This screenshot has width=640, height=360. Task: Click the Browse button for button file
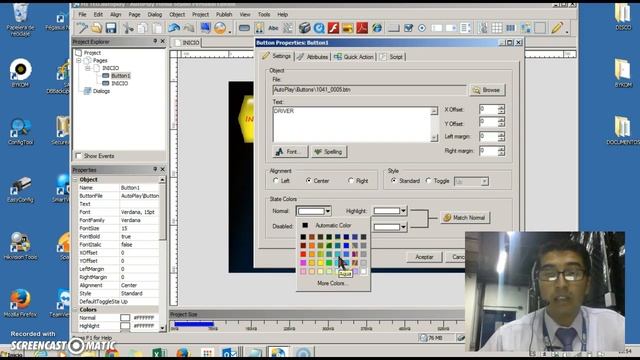[487, 90]
